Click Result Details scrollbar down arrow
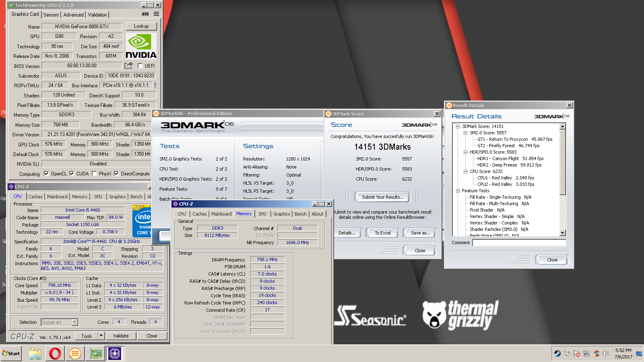This screenshot has height=362, width=644. click(x=563, y=233)
